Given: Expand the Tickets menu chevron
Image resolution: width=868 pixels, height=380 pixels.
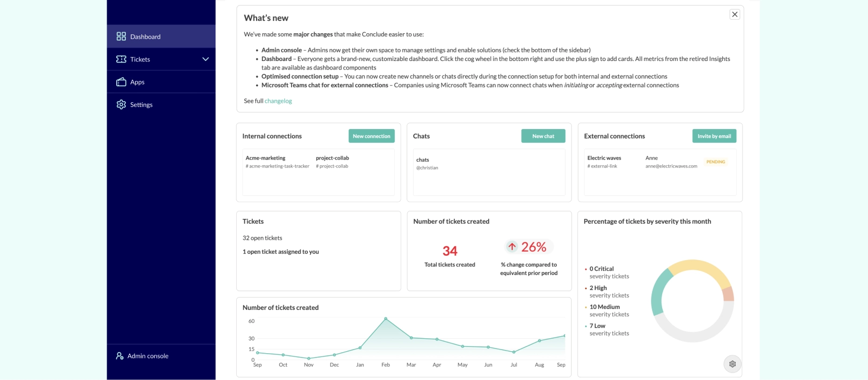Looking at the screenshot, I should click(x=205, y=59).
